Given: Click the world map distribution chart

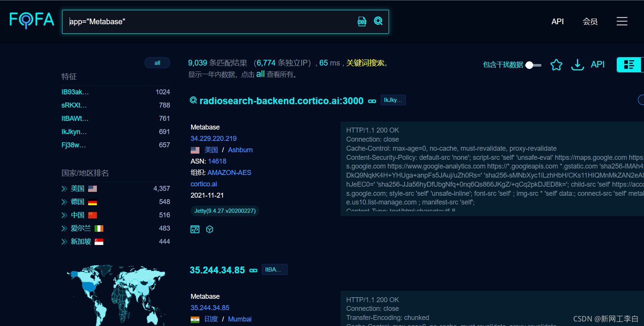Looking at the screenshot, I should tap(116, 295).
